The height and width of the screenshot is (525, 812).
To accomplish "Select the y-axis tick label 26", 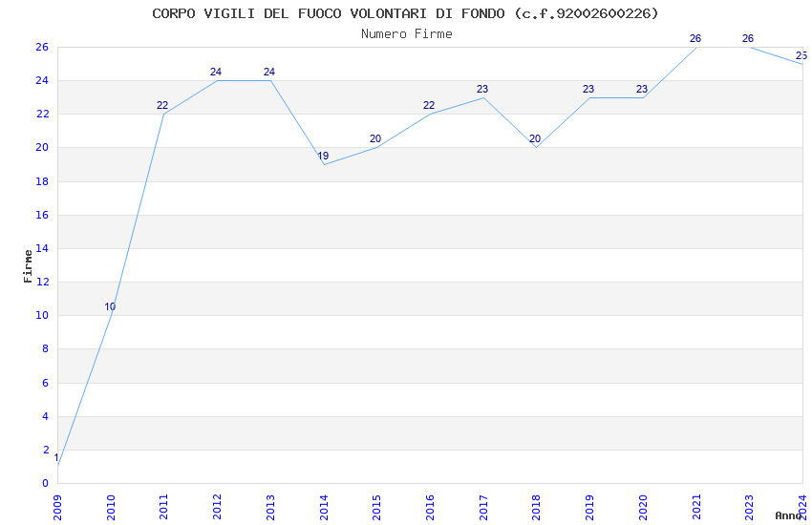I will [x=42, y=47].
